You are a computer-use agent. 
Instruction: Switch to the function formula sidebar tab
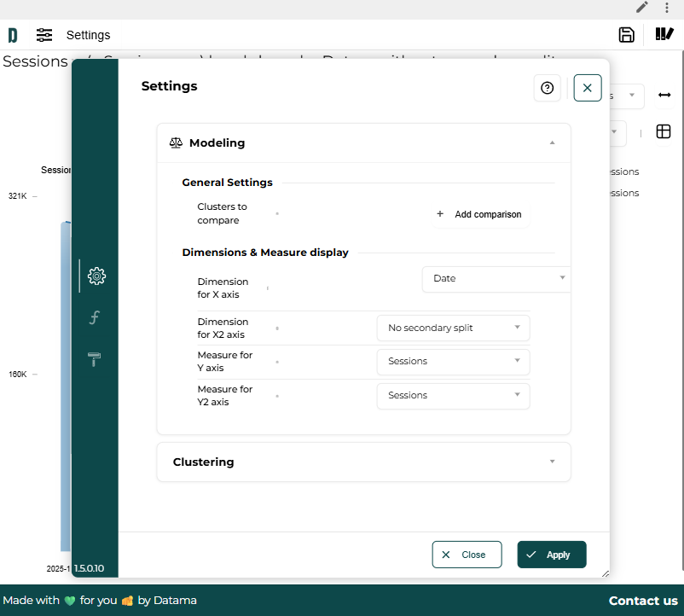click(96, 317)
